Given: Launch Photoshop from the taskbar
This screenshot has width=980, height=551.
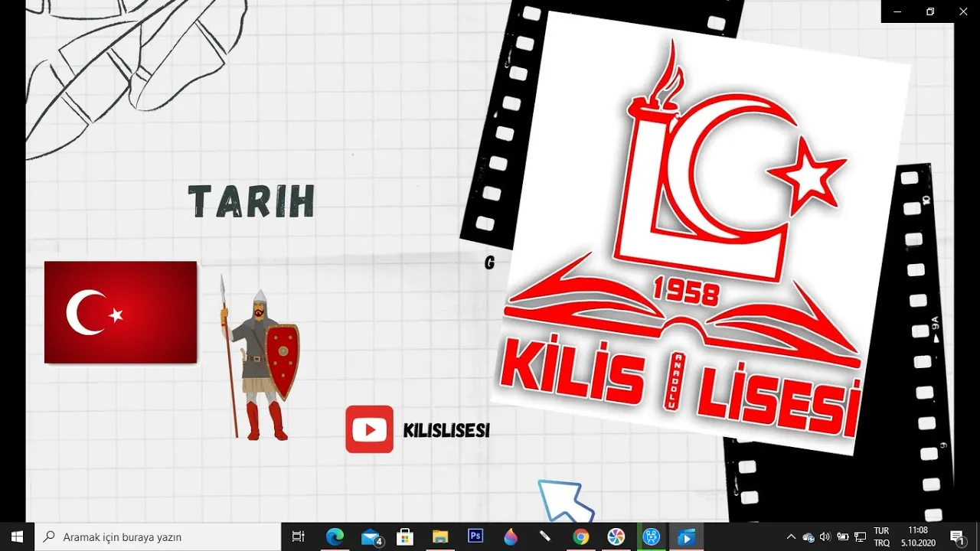Looking at the screenshot, I should pyautogui.click(x=475, y=537).
